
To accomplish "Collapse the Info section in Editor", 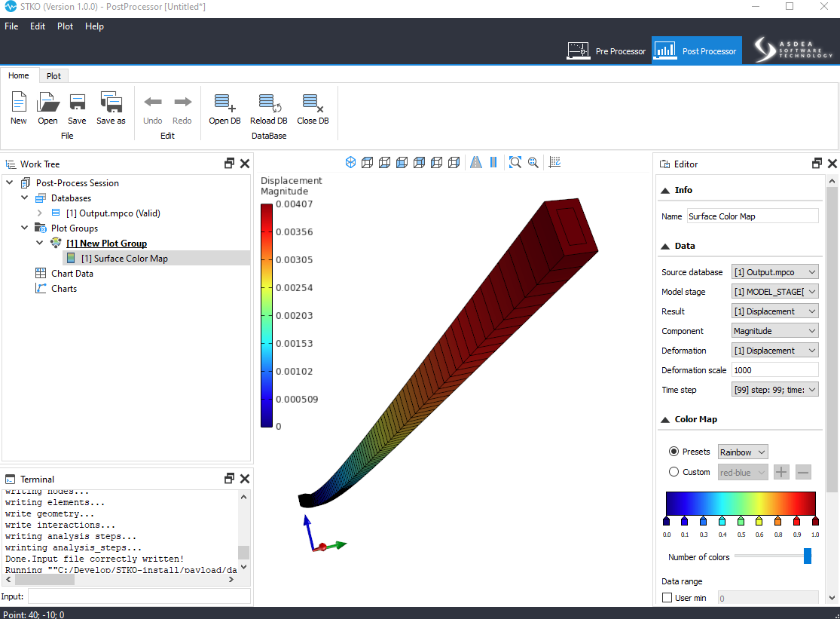I will [665, 190].
